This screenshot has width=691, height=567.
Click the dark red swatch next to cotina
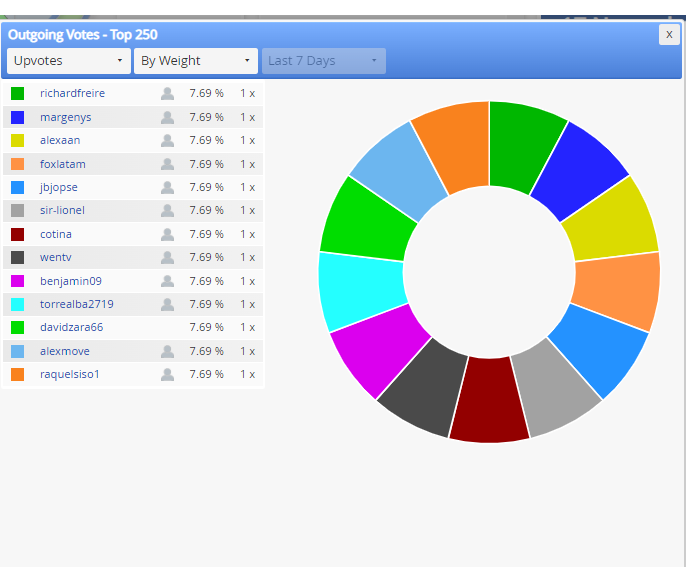point(18,234)
